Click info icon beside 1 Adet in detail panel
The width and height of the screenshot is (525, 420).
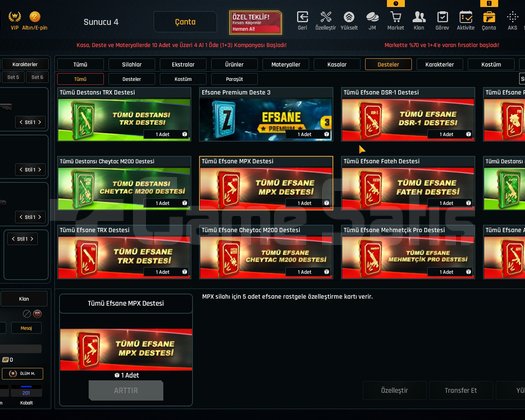click(x=117, y=375)
